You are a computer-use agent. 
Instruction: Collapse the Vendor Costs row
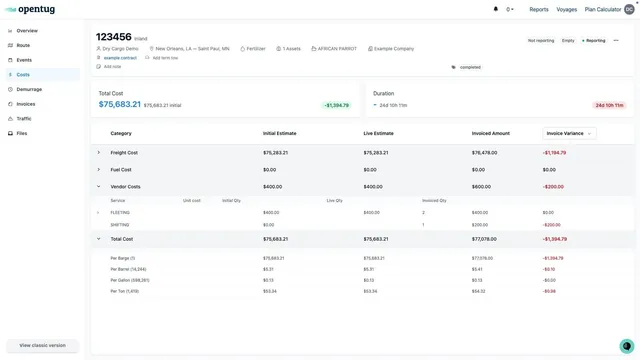[x=98, y=187]
